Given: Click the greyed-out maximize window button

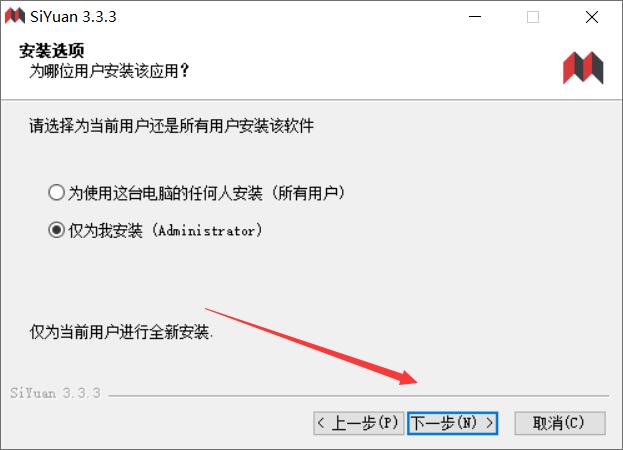Looking at the screenshot, I should tap(533, 17).
